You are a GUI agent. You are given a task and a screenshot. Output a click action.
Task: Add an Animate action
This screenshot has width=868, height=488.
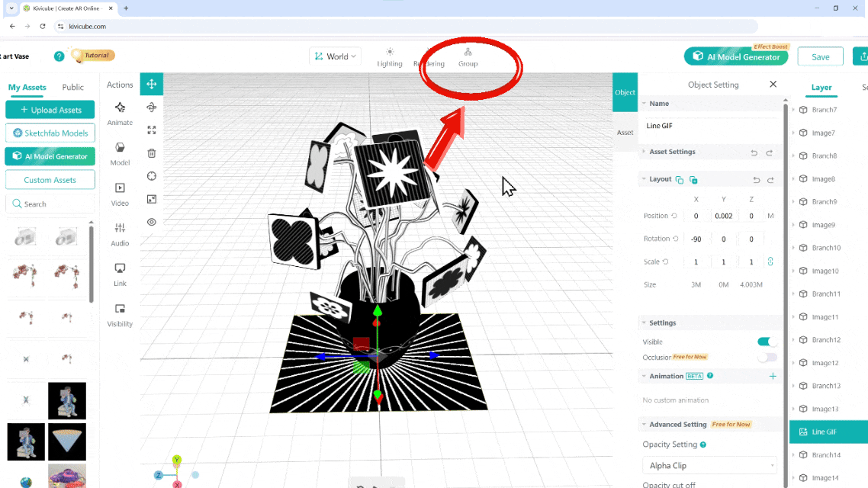tap(120, 113)
